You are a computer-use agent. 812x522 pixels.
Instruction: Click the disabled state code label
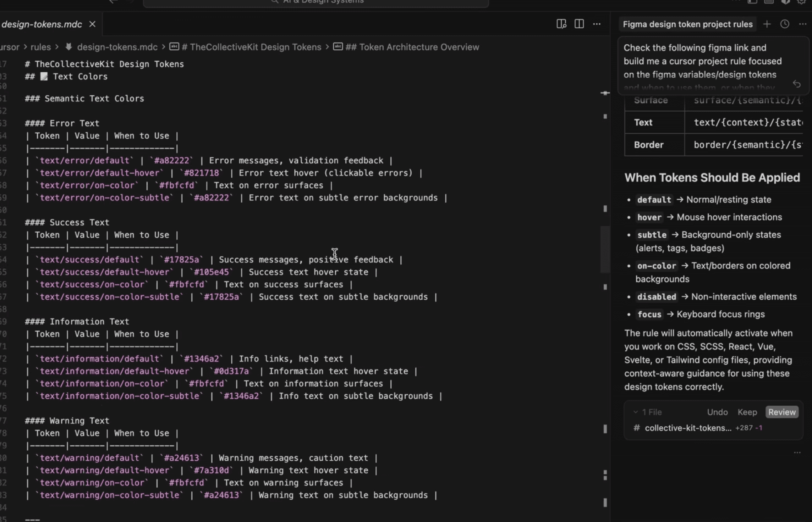pos(657,297)
